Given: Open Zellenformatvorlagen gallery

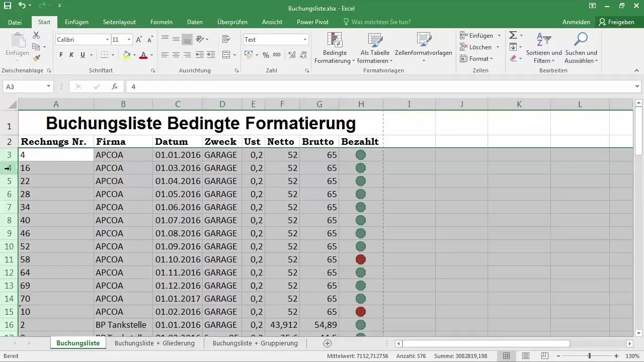Looking at the screenshot, I should click(424, 48).
